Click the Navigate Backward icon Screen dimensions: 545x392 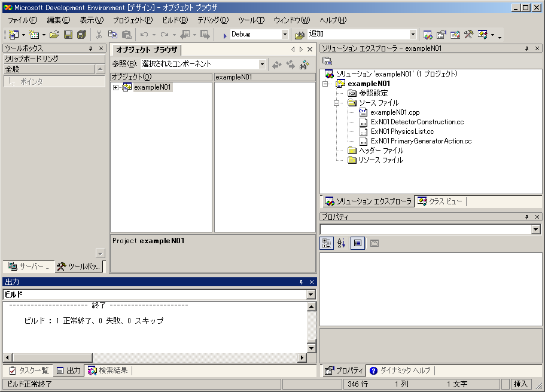(x=185, y=35)
